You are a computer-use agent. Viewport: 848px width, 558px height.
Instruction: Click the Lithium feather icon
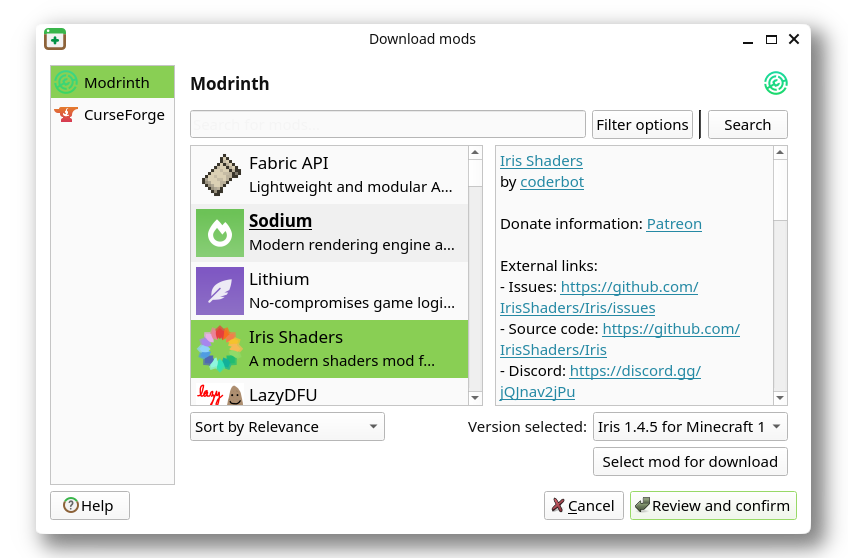click(x=220, y=291)
